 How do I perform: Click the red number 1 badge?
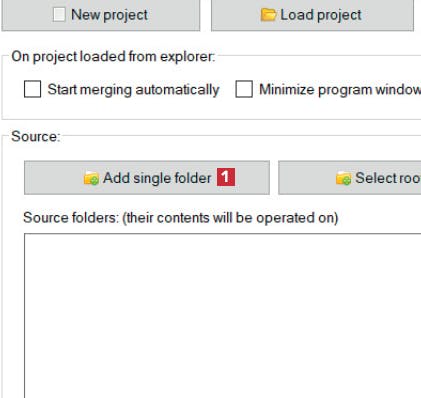coord(226,177)
